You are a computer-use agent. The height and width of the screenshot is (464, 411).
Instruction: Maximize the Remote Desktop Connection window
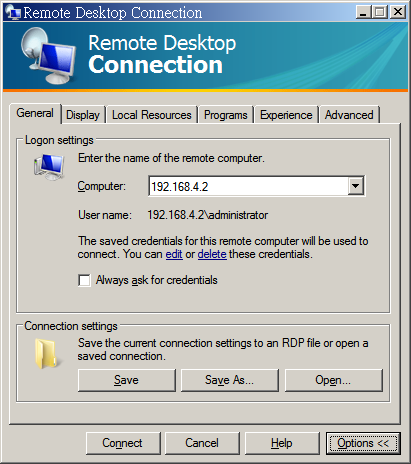click(x=380, y=12)
